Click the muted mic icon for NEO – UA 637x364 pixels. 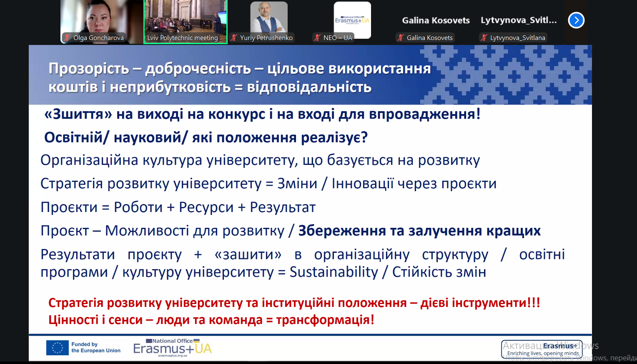coord(318,37)
